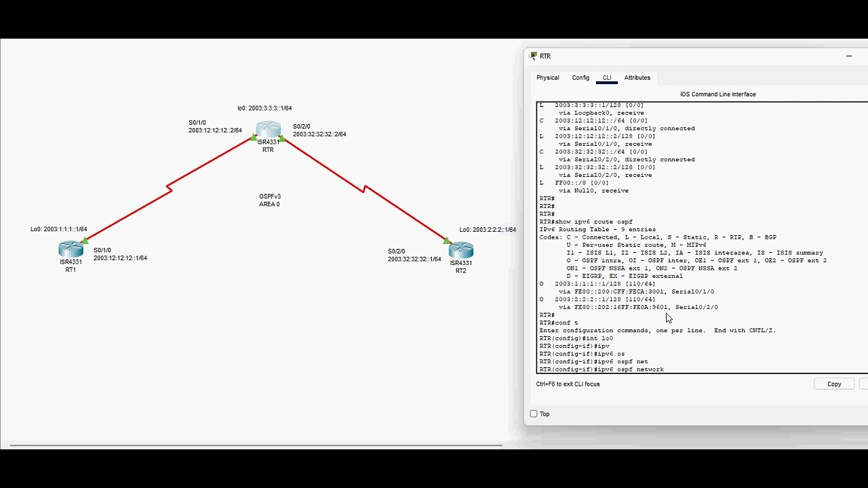
Task: Select label Lo0: 2003:1:1:1::1/64
Action: tap(58, 230)
